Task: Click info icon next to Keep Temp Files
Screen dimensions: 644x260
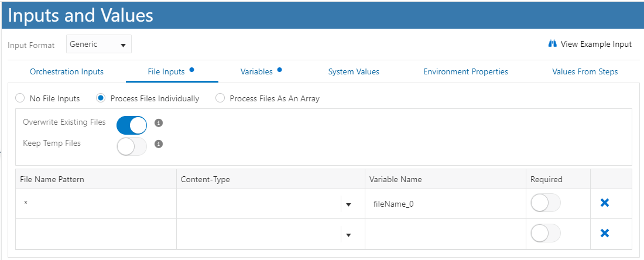Action: tap(158, 143)
